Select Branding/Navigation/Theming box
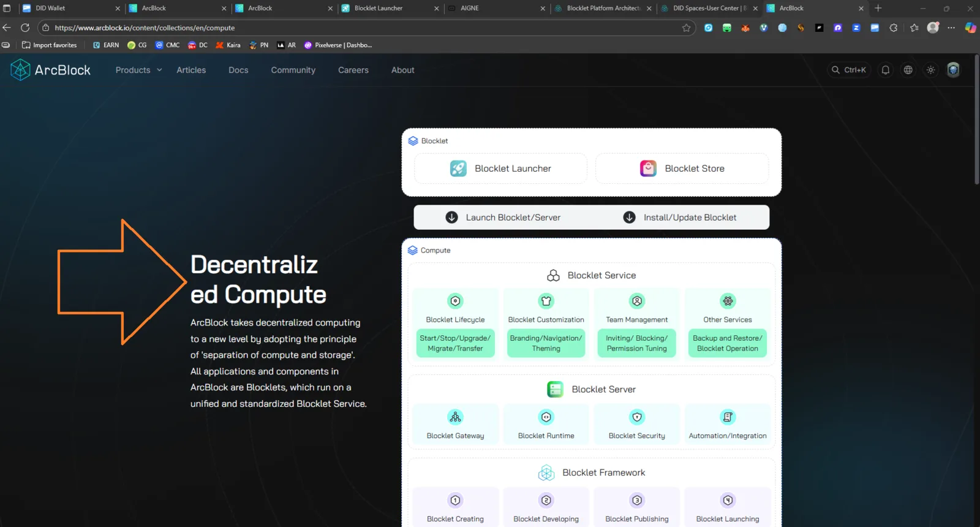This screenshot has width=980, height=527. coord(546,343)
